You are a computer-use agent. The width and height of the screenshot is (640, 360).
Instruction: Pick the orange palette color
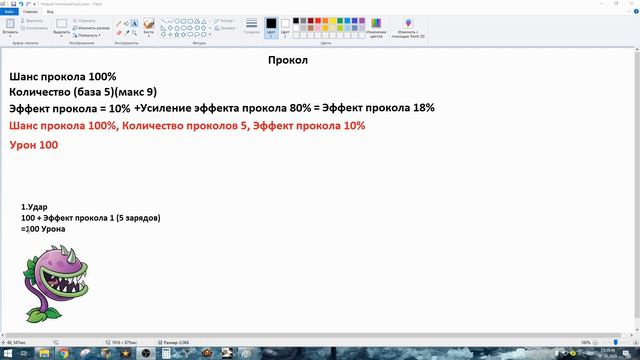[x=325, y=21]
